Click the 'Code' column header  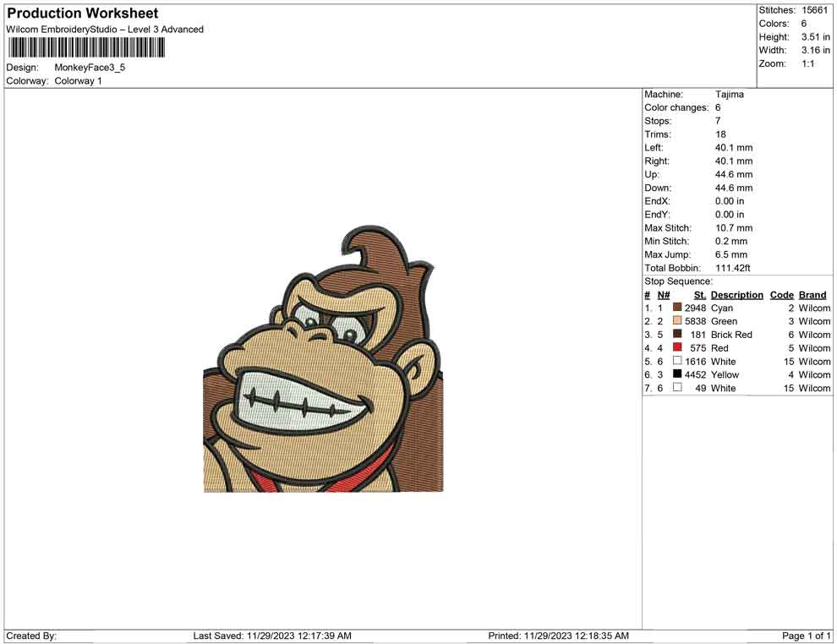(781, 295)
